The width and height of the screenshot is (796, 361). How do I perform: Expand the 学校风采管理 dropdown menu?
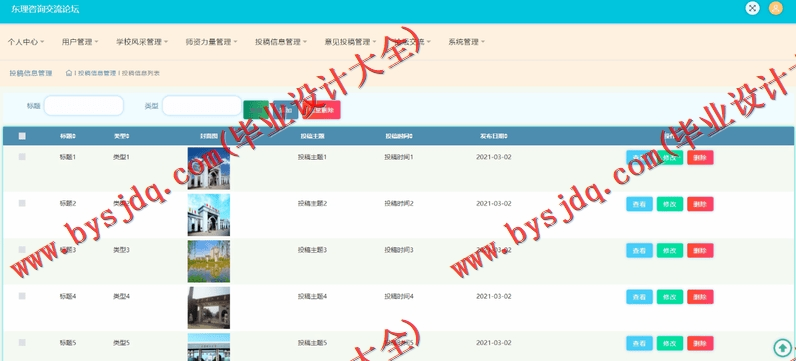point(142,42)
